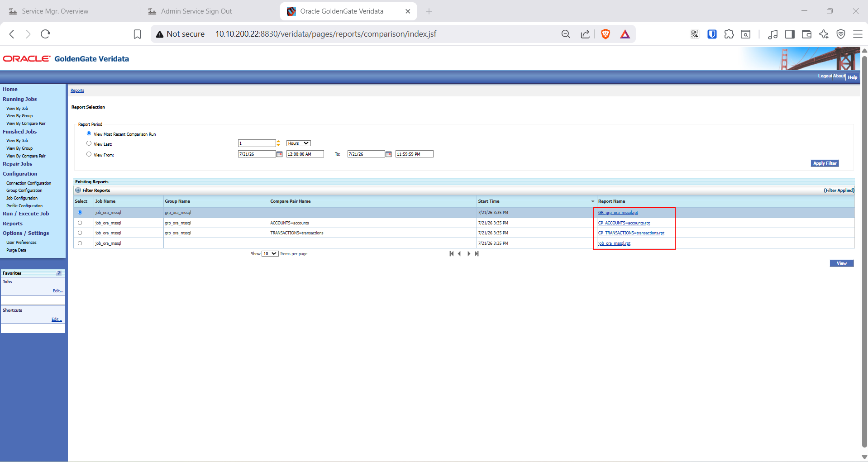The width and height of the screenshot is (868, 462).
Task: Toggle the browser sidebar panel
Action: [x=790, y=34]
